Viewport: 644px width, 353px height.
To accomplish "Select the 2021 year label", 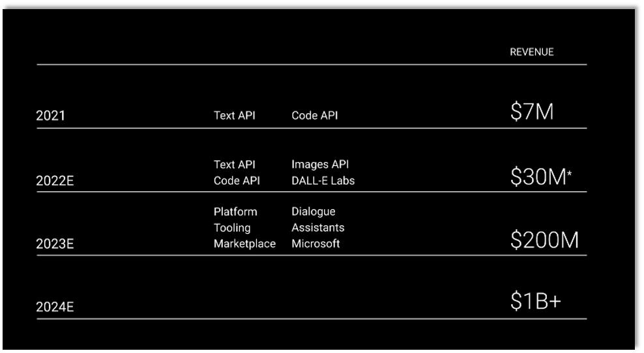I will pyautogui.click(x=50, y=117).
